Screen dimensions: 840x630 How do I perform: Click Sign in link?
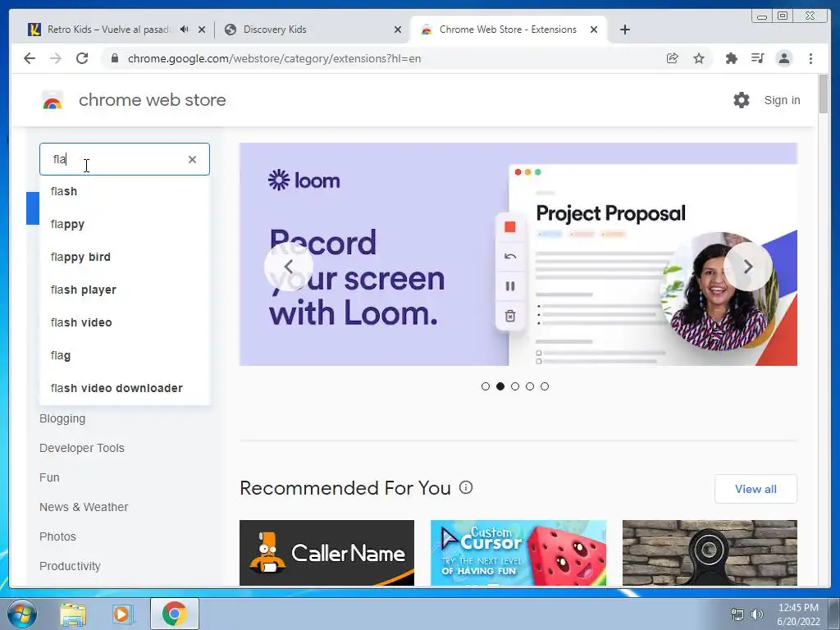[x=782, y=100]
